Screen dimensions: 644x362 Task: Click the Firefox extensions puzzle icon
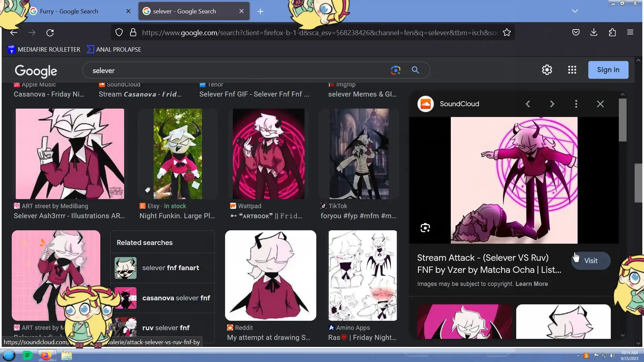coord(612,32)
